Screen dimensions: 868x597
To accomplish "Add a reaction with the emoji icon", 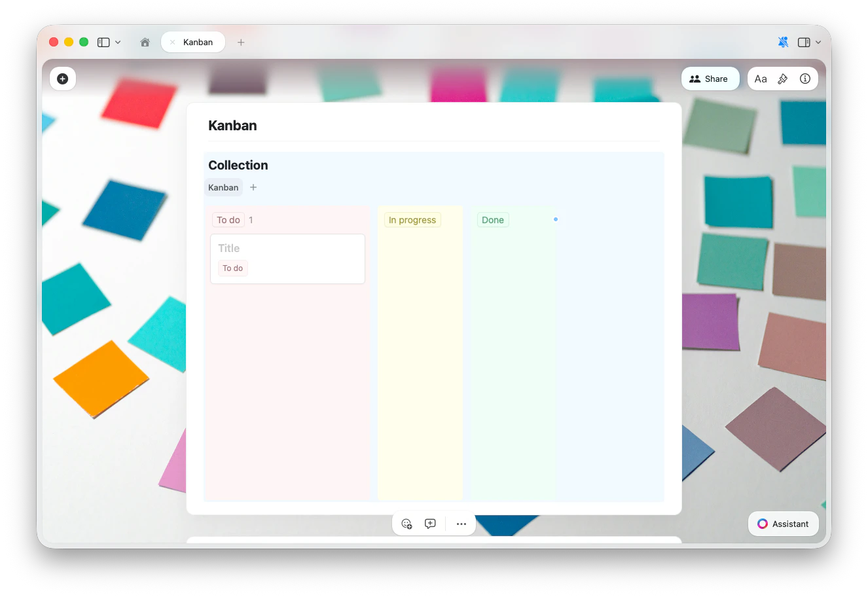I will click(x=407, y=524).
